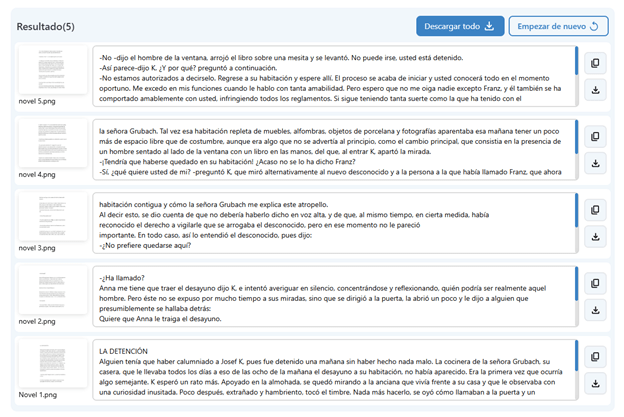624x417 pixels.
Task: Click inside the text starting '-No -dijo el hombre'
Action: pos(335,76)
